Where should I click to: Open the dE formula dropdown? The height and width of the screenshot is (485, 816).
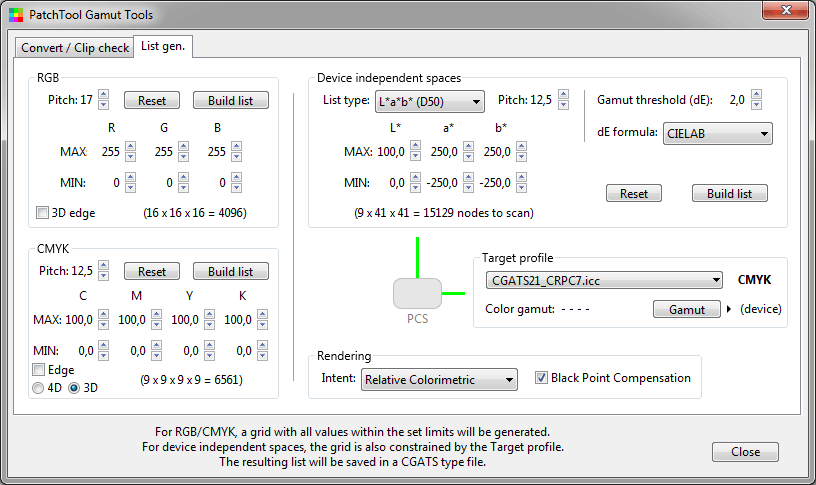coord(717,133)
